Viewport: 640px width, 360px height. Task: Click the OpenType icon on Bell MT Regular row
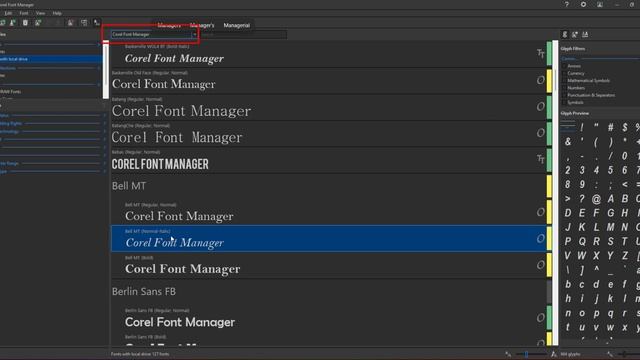tap(540, 212)
